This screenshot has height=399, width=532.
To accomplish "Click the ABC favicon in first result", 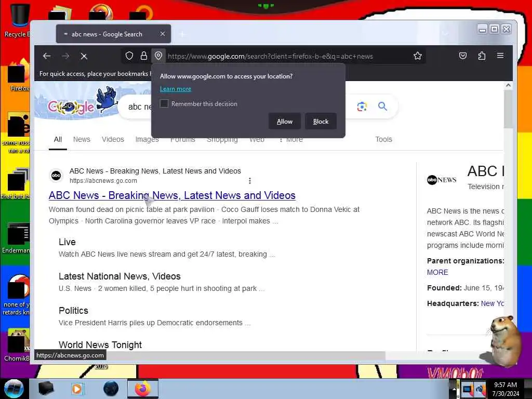I will (56, 176).
